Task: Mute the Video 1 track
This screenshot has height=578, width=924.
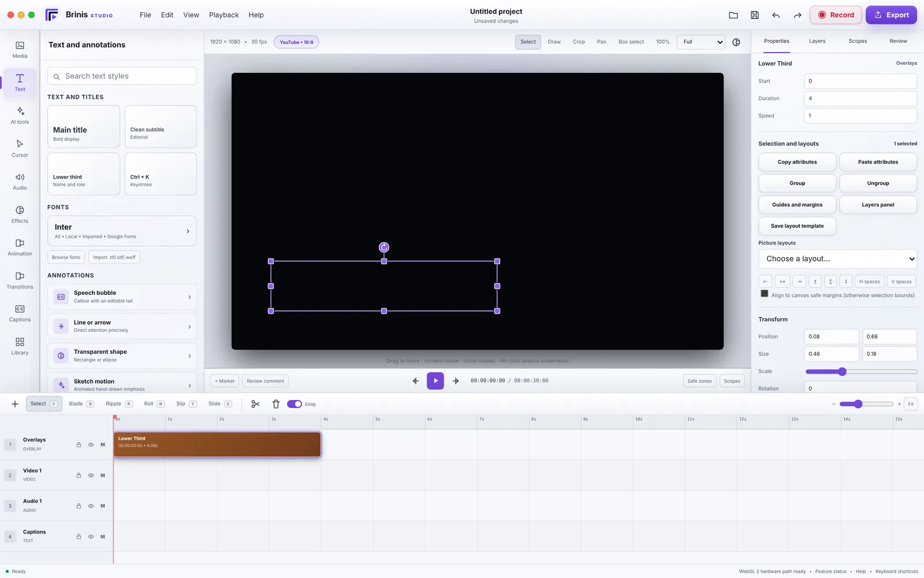Action: (x=103, y=475)
